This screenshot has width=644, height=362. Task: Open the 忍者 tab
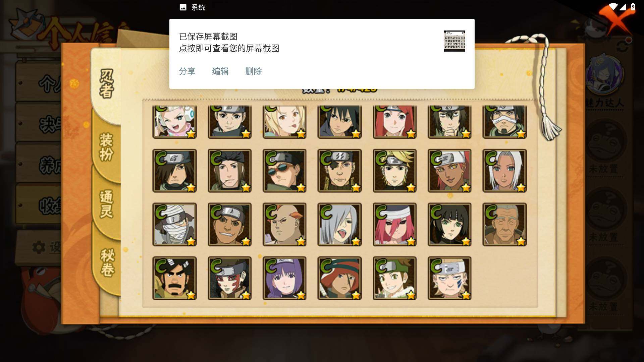pos(107,84)
